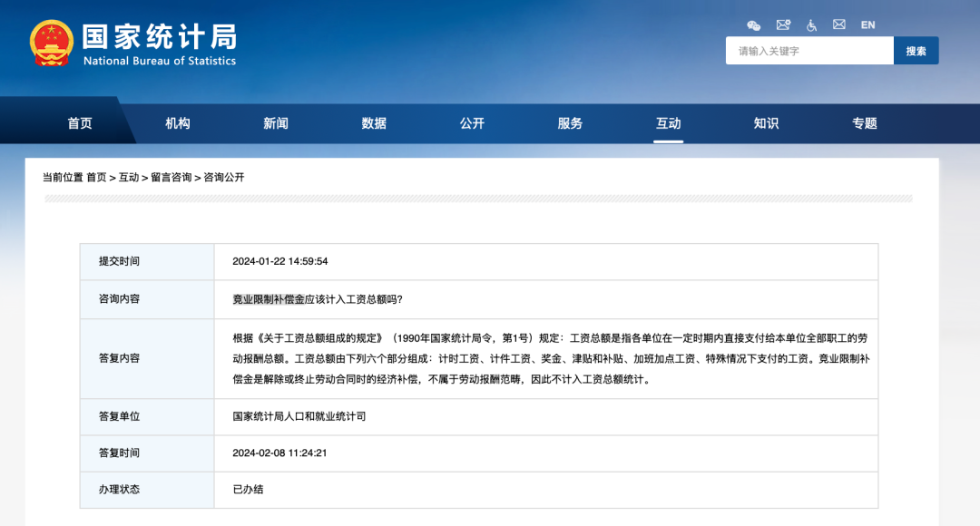The width and height of the screenshot is (980, 526).
Task: Click the status value 已办结
Action: (x=248, y=489)
